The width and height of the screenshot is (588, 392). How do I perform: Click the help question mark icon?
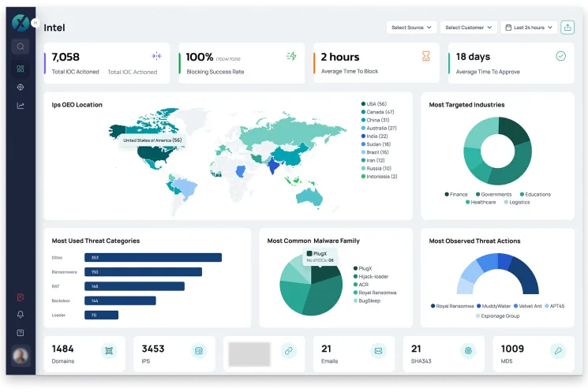(21, 333)
